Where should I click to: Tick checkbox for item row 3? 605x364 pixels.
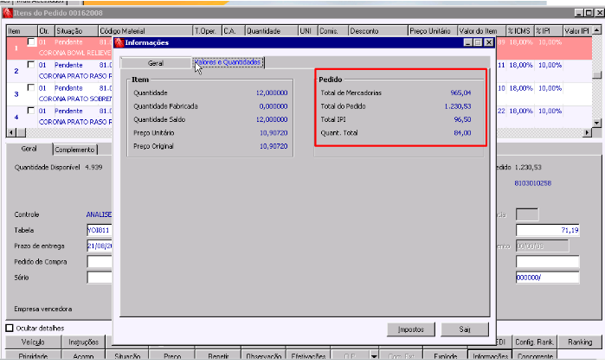31,87
